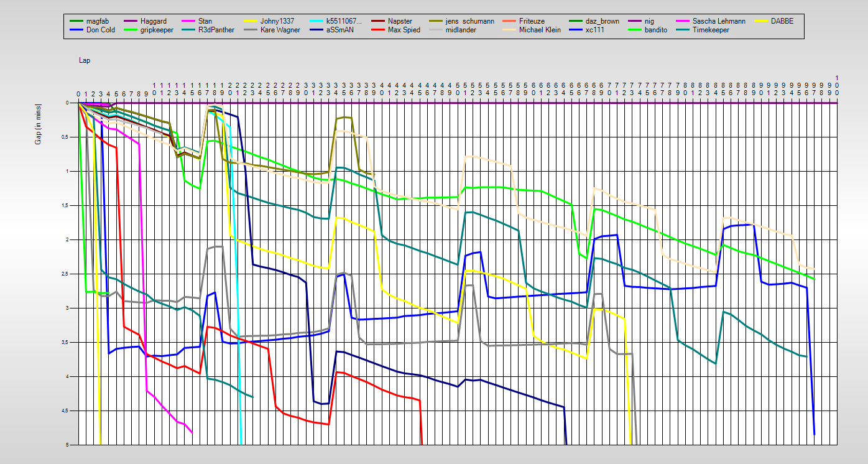Click the 2,5 value on gap axis
This screenshot has height=464, width=868.
pyautogui.click(x=65, y=274)
